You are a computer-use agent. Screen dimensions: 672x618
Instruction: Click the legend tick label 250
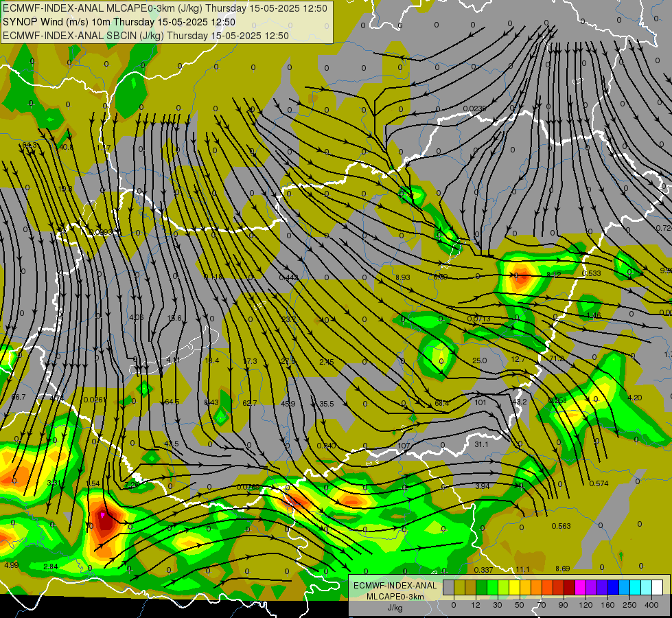point(629,605)
